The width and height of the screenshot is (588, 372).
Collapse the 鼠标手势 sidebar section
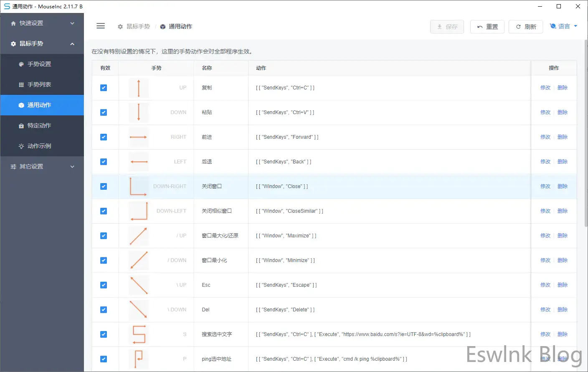[x=42, y=44]
